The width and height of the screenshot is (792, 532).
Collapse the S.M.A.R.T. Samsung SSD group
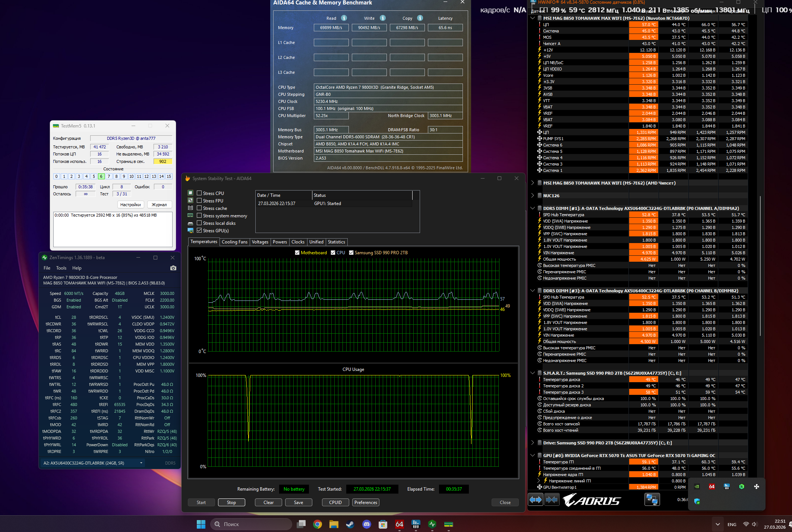533,373
